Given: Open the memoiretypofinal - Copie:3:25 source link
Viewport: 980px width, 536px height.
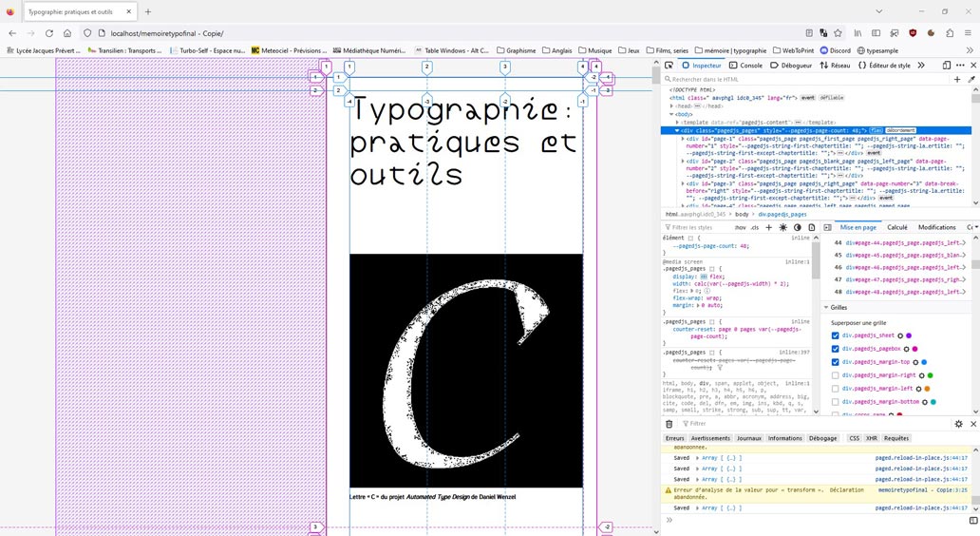Looking at the screenshot, I should coord(922,490).
